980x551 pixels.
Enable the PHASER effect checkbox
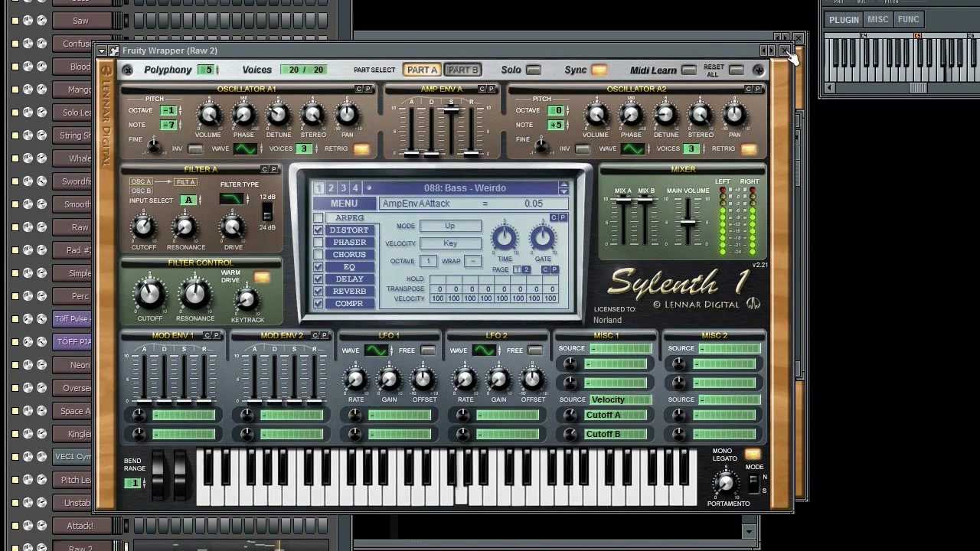pos(318,243)
